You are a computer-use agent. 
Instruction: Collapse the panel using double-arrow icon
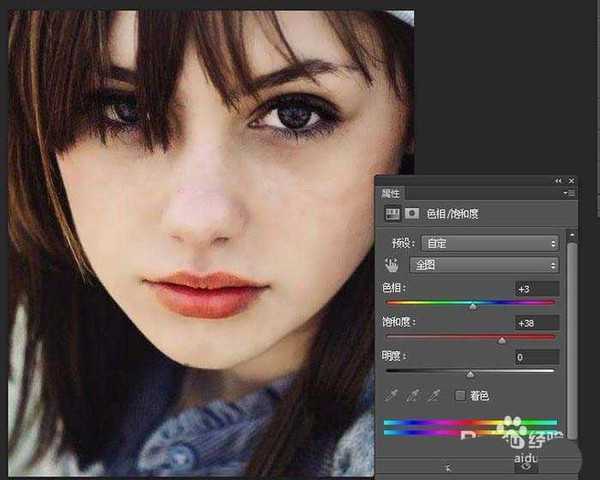pos(558,180)
